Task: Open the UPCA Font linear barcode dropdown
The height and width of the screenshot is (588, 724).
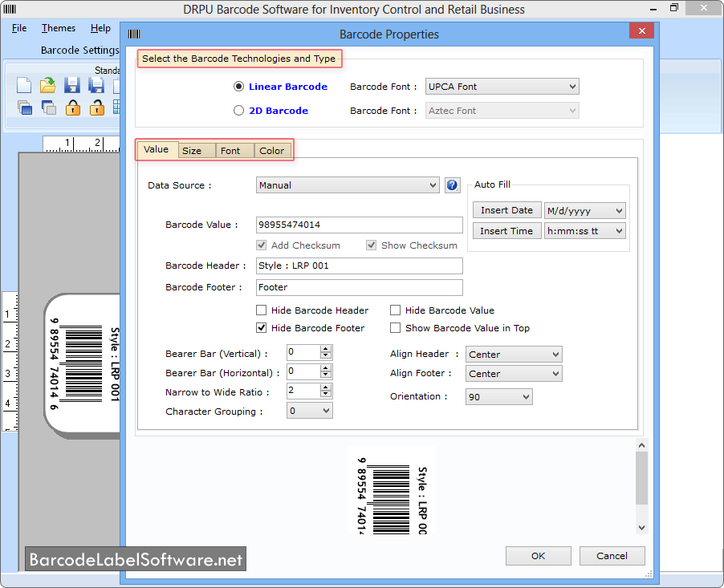Action: click(502, 87)
